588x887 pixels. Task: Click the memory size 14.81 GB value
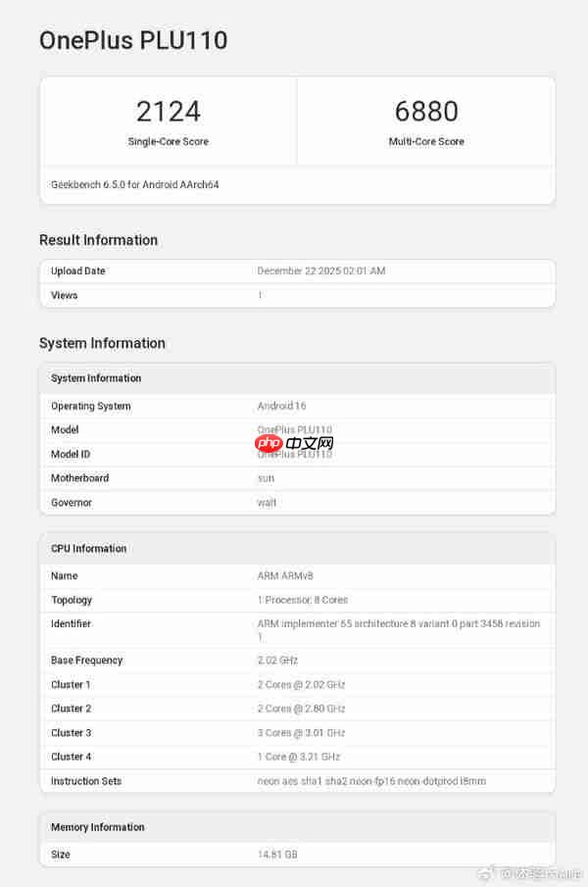276,855
